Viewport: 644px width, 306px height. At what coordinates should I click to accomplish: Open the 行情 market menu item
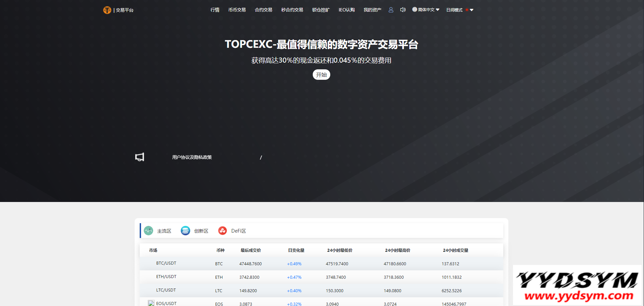point(215,10)
